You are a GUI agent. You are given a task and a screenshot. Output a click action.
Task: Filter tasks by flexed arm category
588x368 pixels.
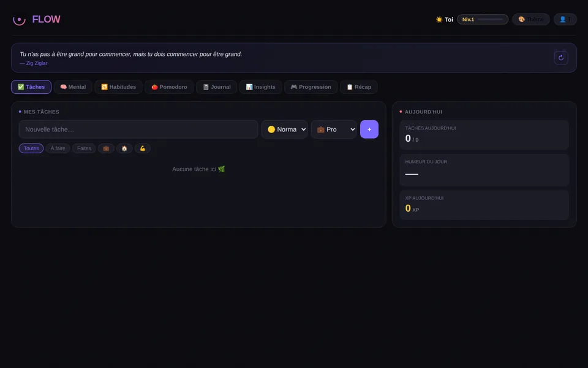pos(143,148)
